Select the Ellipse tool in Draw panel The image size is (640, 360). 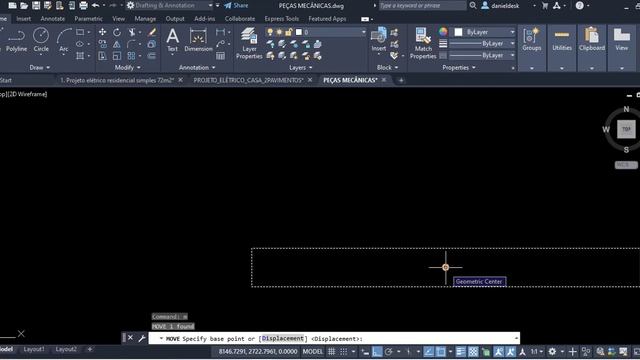(x=80, y=44)
